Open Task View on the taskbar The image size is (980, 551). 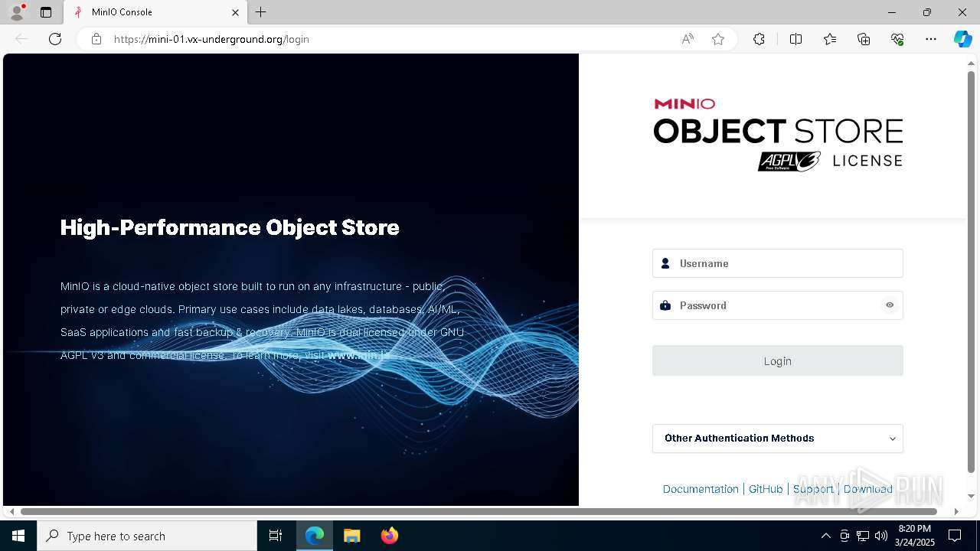coord(276,536)
